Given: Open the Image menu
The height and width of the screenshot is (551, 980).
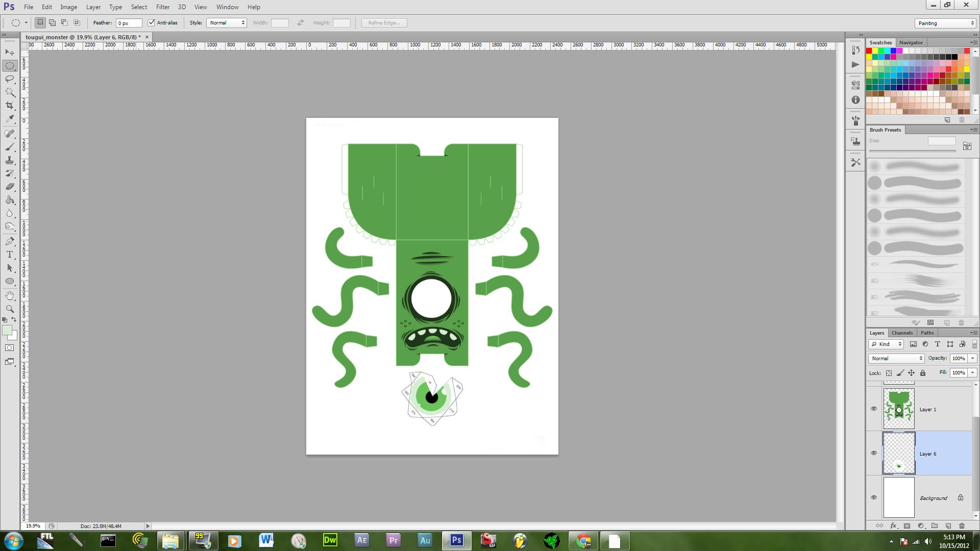Looking at the screenshot, I should [x=68, y=7].
